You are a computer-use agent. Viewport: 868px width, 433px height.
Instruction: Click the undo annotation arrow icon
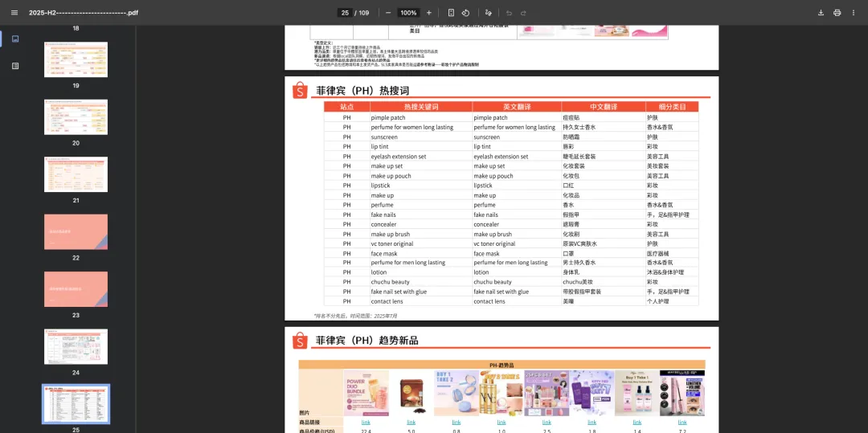(509, 13)
